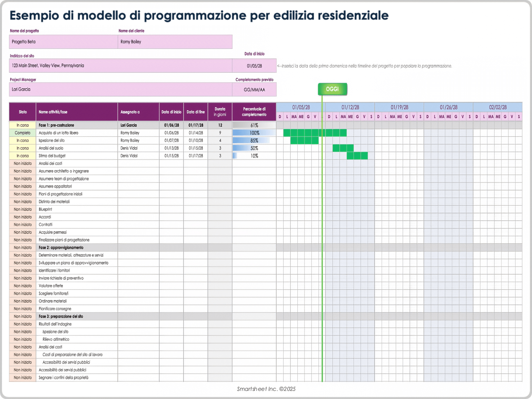The image size is (532, 399).
Task: Click duration value 9 for Acquisto lotto
Action: point(220,133)
